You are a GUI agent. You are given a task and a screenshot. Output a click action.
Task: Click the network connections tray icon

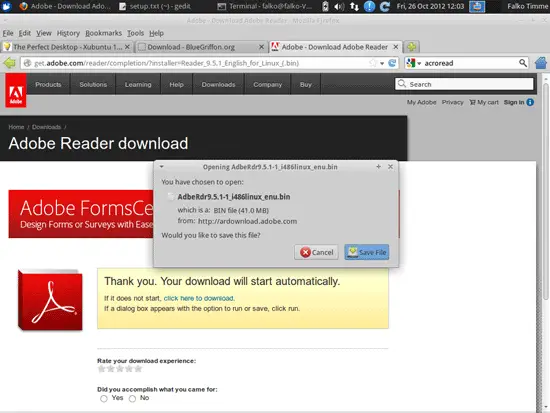click(x=354, y=6)
